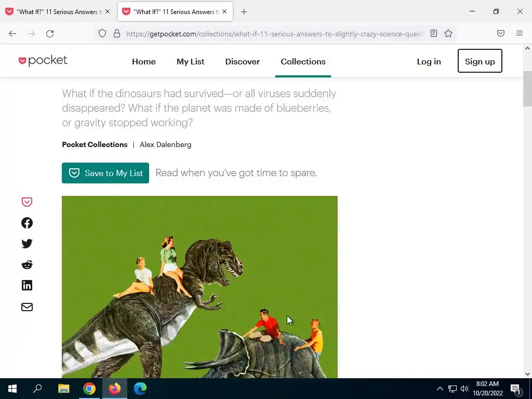Open tracking protection shield icon
Viewport: 532px width, 399px height.
(102, 34)
